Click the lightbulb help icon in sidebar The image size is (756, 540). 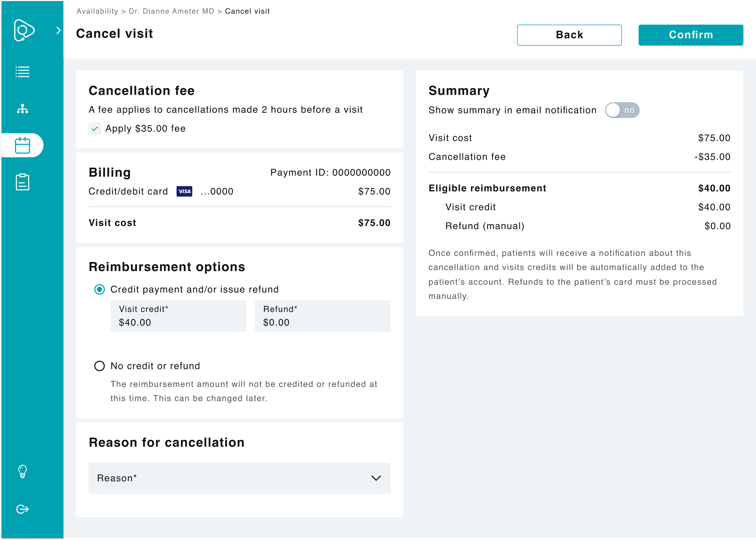22,471
